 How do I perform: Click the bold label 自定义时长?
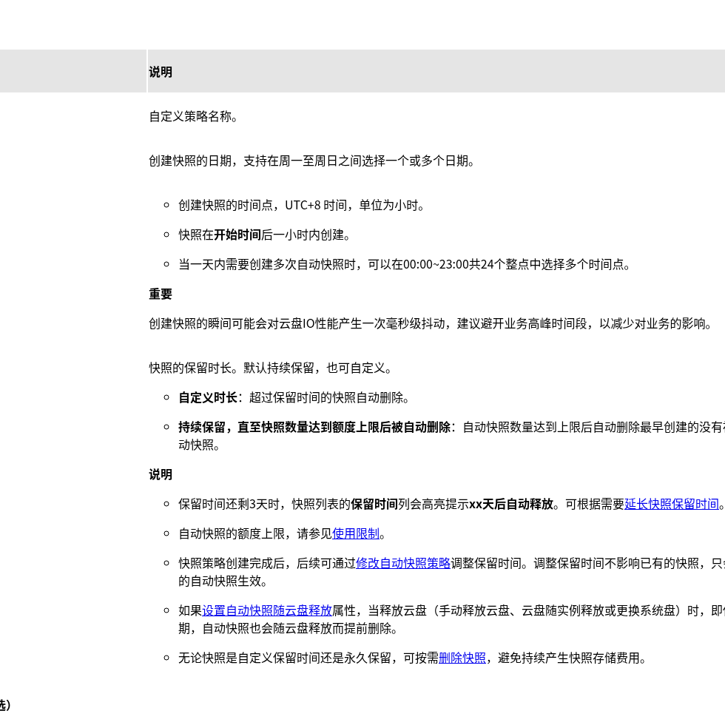(208, 397)
